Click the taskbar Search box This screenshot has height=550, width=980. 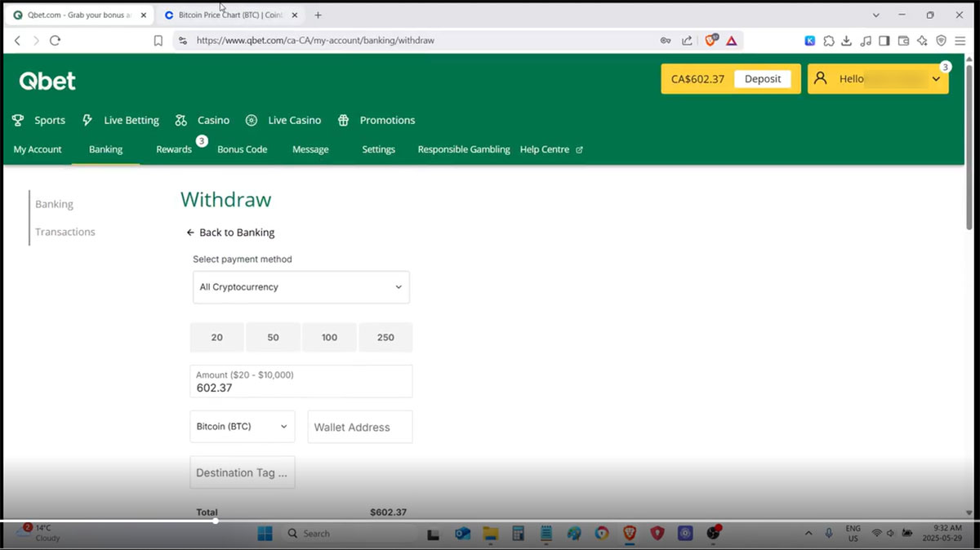[350, 534]
